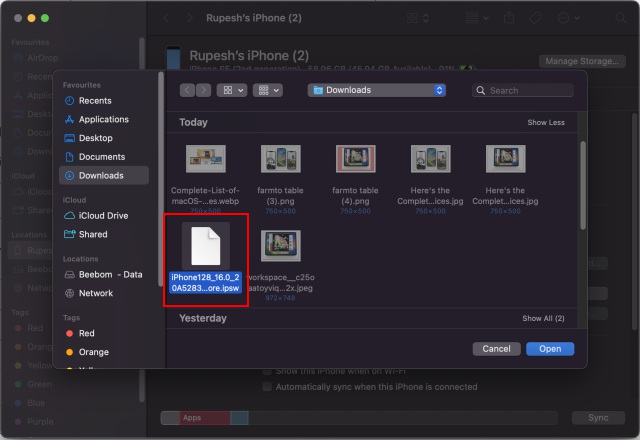Click the Open button

pos(550,349)
